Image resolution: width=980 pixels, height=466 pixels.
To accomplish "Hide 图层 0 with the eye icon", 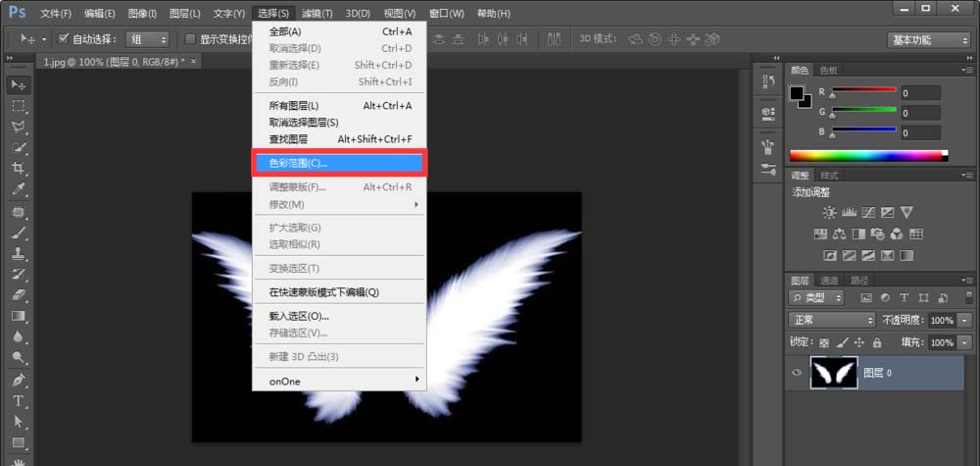I will point(797,373).
